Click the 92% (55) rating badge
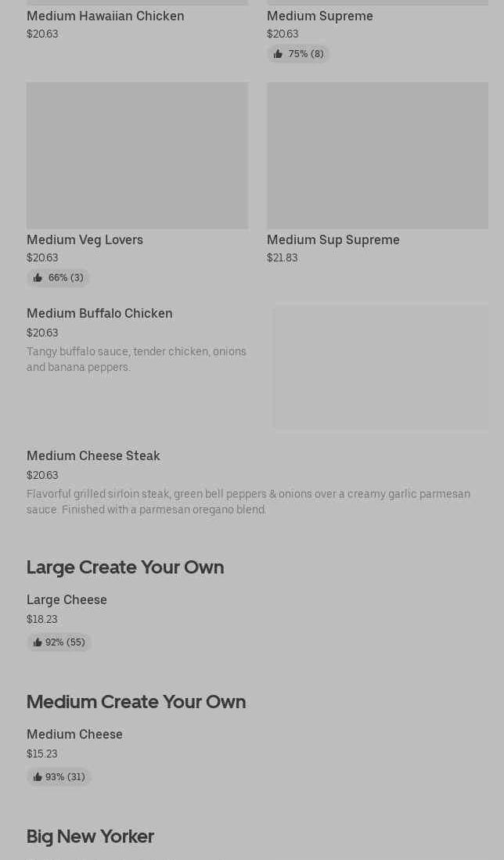This screenshot has width=504, height=860. click(59, 642)
